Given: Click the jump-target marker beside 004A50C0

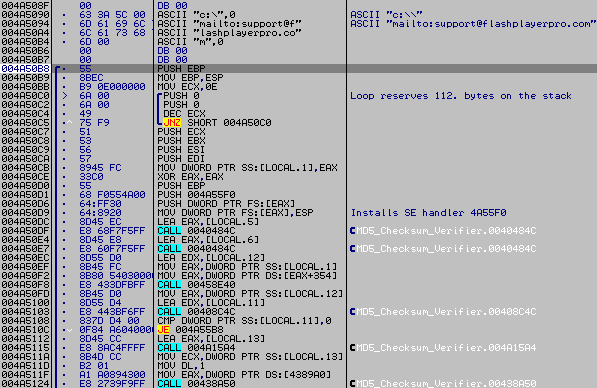Looking at the screenshot, I should 64,96.
